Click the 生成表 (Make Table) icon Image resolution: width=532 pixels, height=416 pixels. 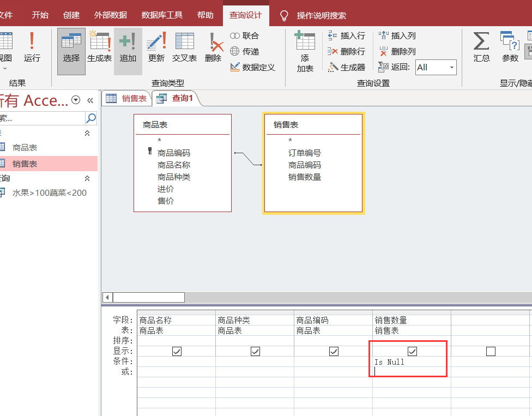click(100, 41)
